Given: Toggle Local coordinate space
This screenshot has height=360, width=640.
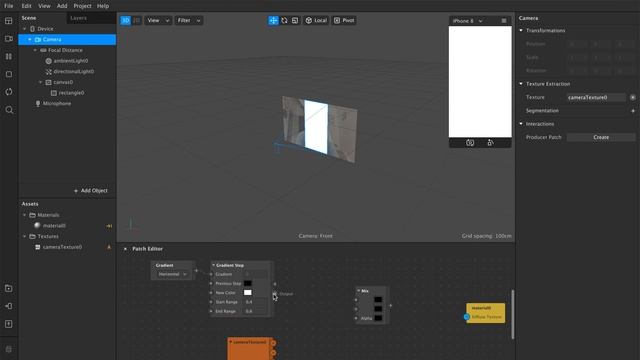Looking at the screenshot, I should [316, 20].
